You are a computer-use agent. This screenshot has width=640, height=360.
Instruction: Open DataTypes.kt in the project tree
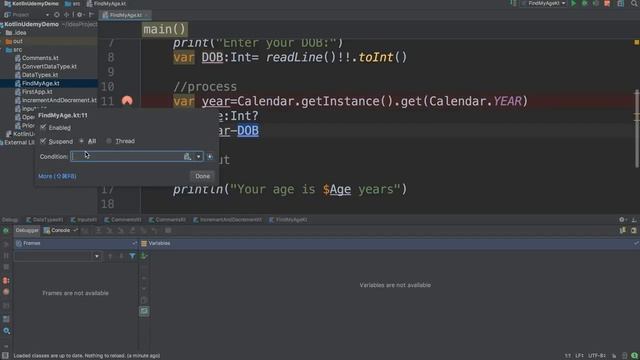click(40, 75)
